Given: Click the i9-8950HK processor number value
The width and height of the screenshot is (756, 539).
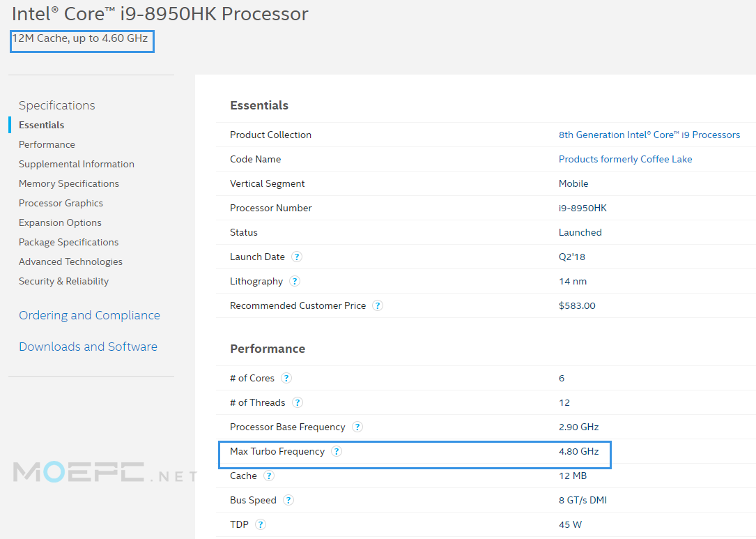Looking at the screenshot, I should pos(583,208).
